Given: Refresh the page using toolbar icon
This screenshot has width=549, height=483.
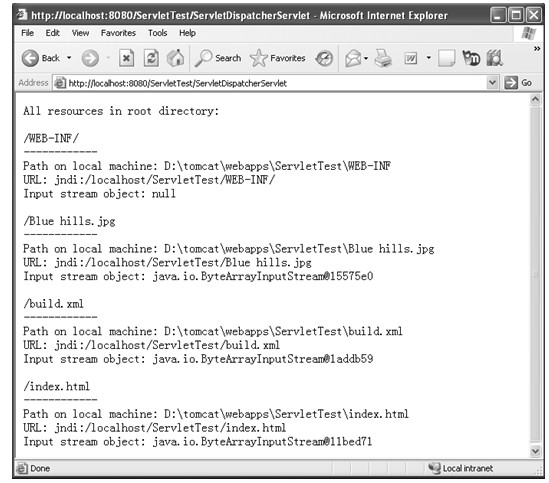Looking at the screenshot, I should click(x=151, y=58).
